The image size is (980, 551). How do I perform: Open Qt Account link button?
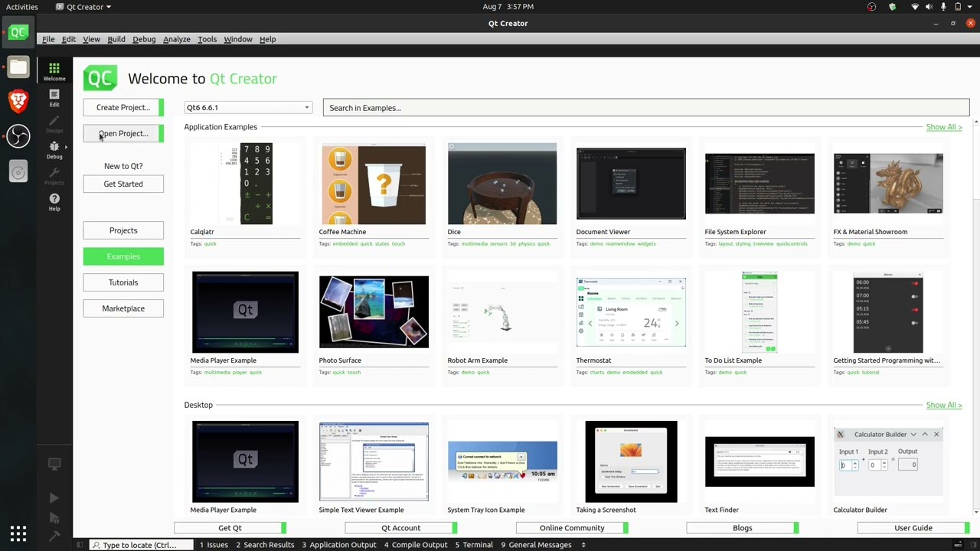click(x=401, y=528)
